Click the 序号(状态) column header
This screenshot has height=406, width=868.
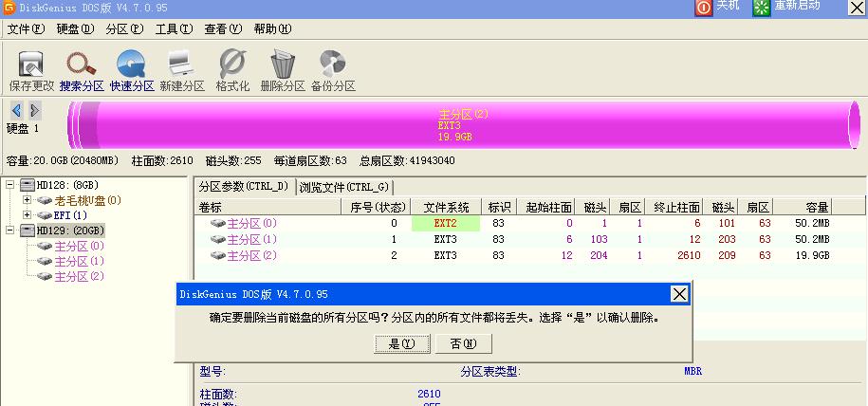point(377,207)
